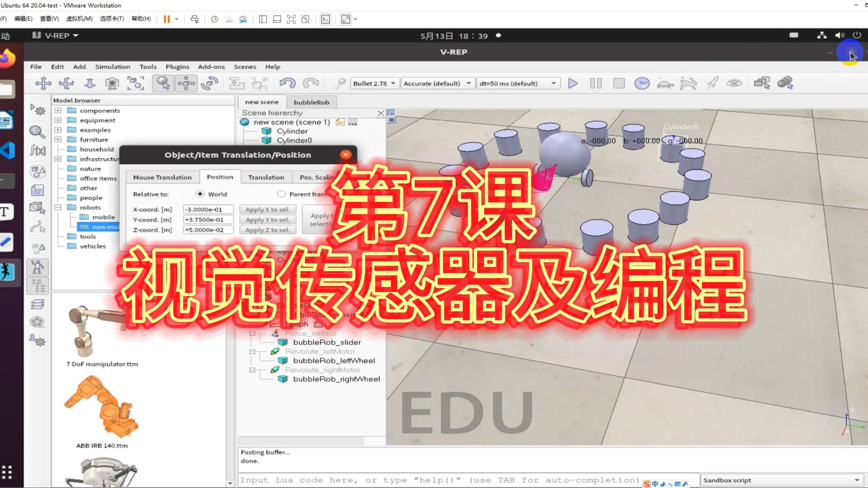The height and width of the screenshot is (488, 868).
Task: Open the layers sidebar icon
Action: [x=38, y=304]
